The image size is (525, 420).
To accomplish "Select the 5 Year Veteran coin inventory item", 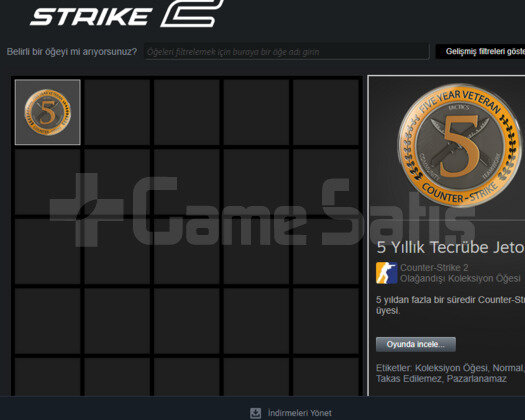I will click(48, 112).
